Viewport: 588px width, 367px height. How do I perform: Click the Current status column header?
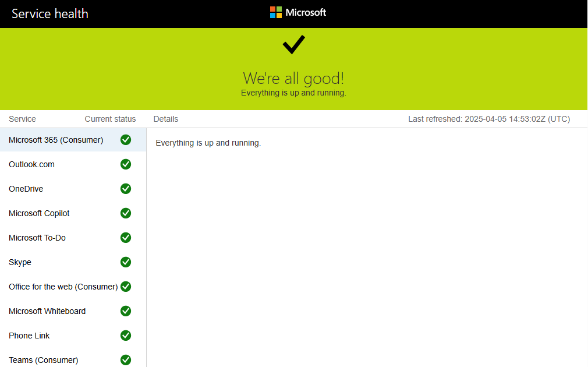pos(110,119)
